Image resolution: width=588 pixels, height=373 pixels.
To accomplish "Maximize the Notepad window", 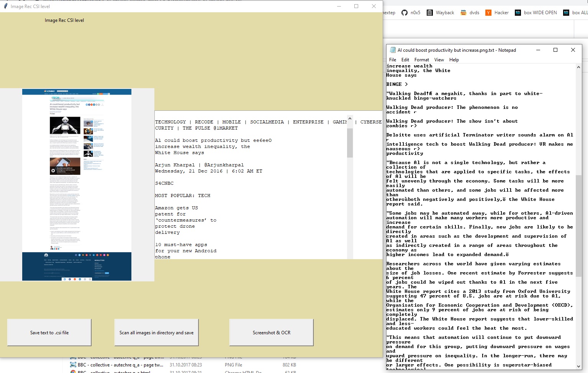I will (555, 50).
